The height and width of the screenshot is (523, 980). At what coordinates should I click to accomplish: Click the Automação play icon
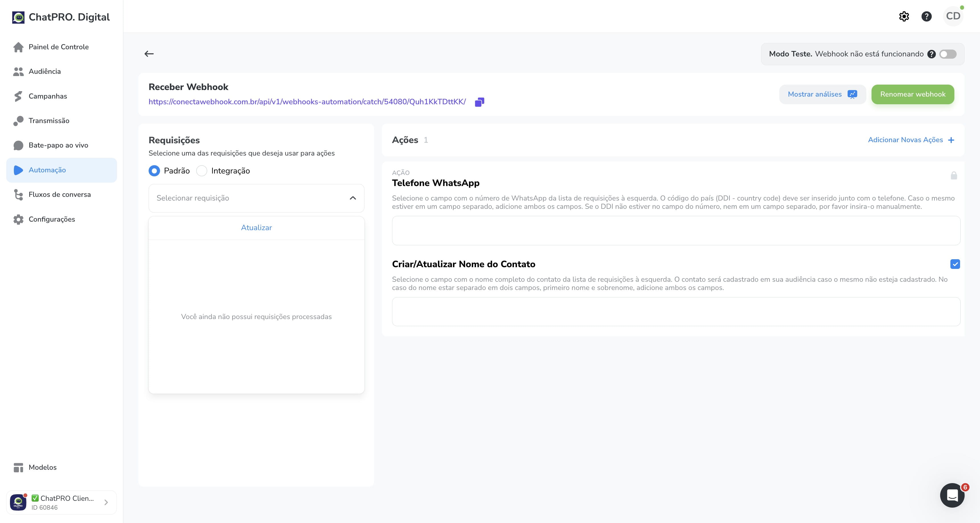click(18, 170)
